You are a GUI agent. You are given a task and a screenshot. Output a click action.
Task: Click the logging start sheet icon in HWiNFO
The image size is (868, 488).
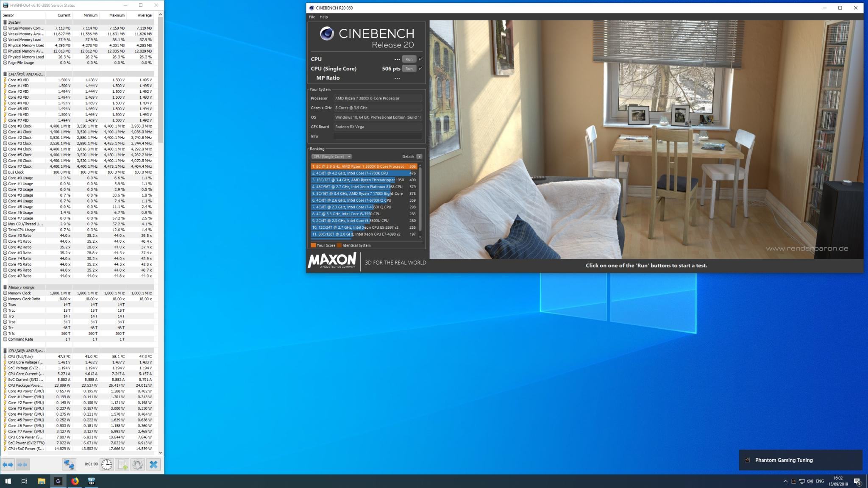pyautogui.click(x=122, y=464)
